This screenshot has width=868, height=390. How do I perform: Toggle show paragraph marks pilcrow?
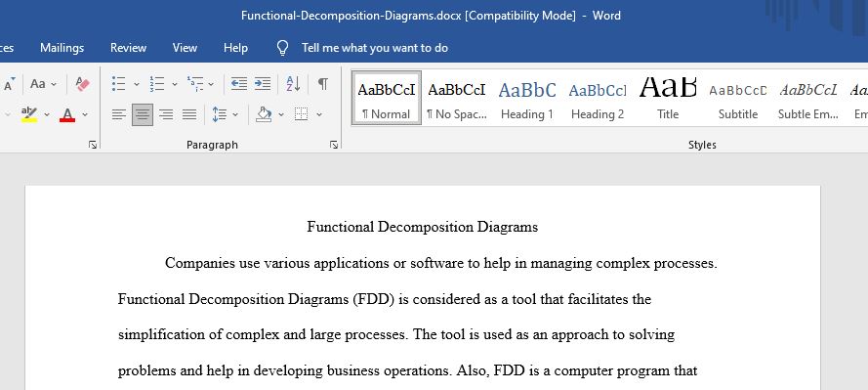(323, 84)
